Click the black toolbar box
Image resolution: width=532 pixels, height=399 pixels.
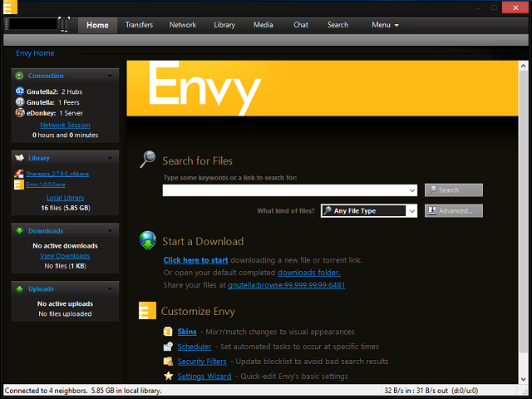[33, 24]
